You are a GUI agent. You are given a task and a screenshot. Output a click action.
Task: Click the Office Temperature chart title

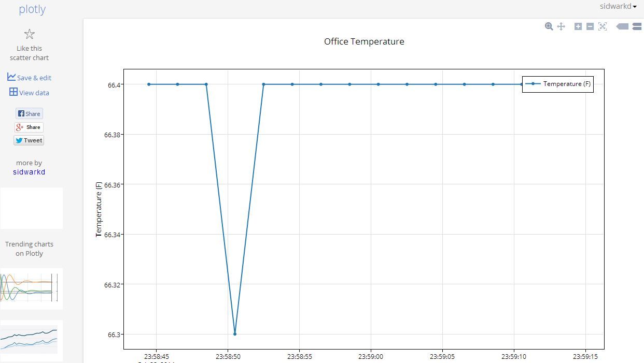pos(364,41)
